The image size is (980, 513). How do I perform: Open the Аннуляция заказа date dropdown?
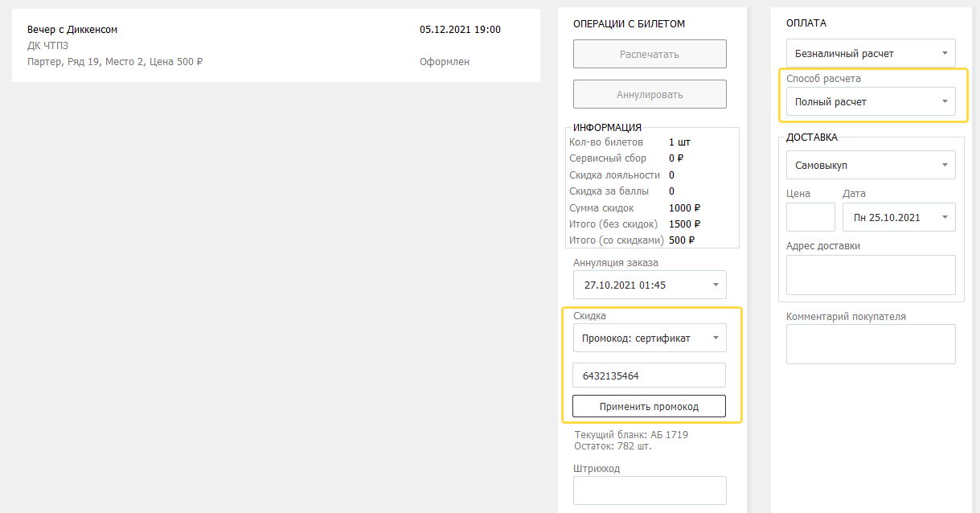point(649,285)
